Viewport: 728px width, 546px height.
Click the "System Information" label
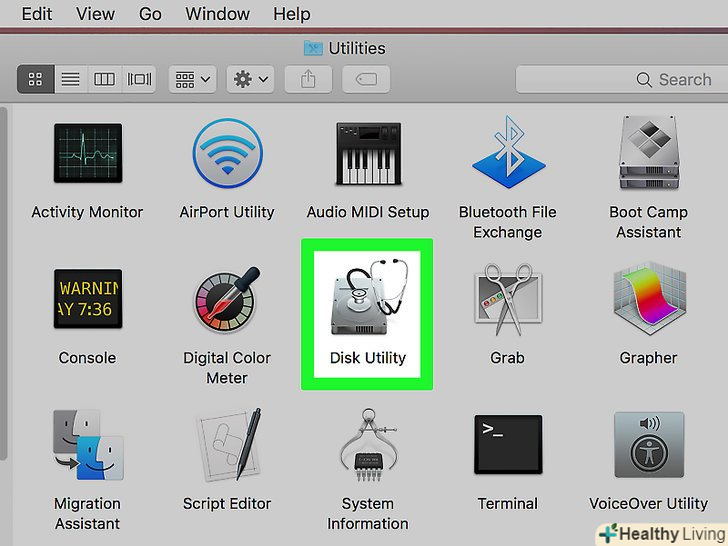point(368,514)
